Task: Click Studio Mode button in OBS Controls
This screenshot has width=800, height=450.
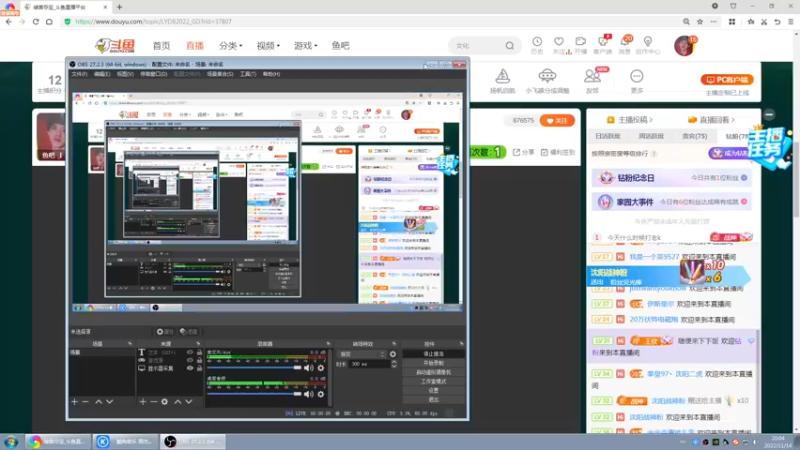Action: click(433, 381)
